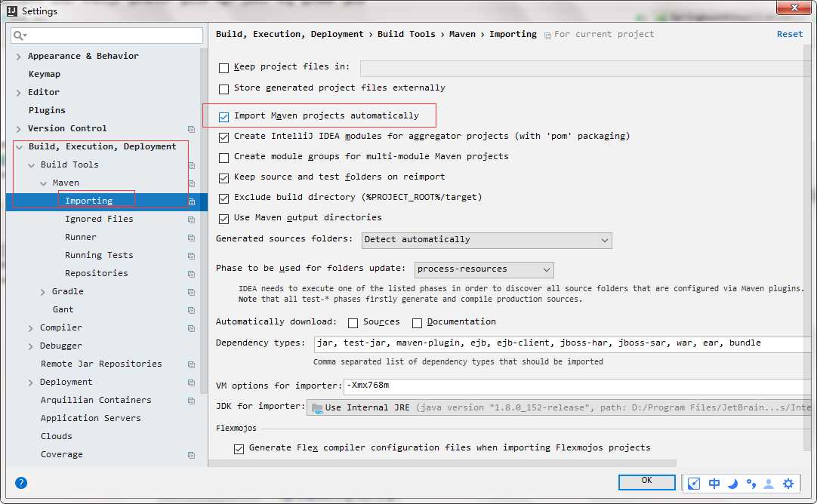Viewport: 817px width, 504px height.
Task: Click the project-level icon beside Deployment
Action: coord(191,383)
